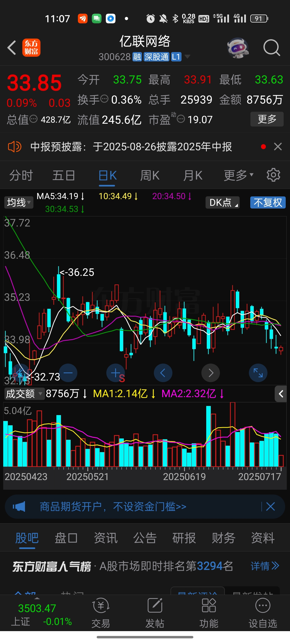This screenshot has width=290, height=644.
Task: Close the 商品期货开户 banner
Action: point(270,507)
